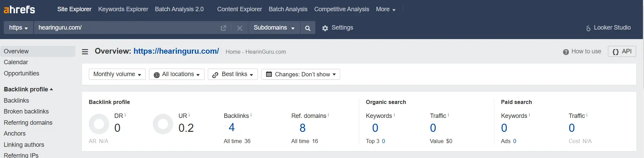Click Organic search Keywords info icon
This screenshot has height=158, width=644.
pos(394,115)
